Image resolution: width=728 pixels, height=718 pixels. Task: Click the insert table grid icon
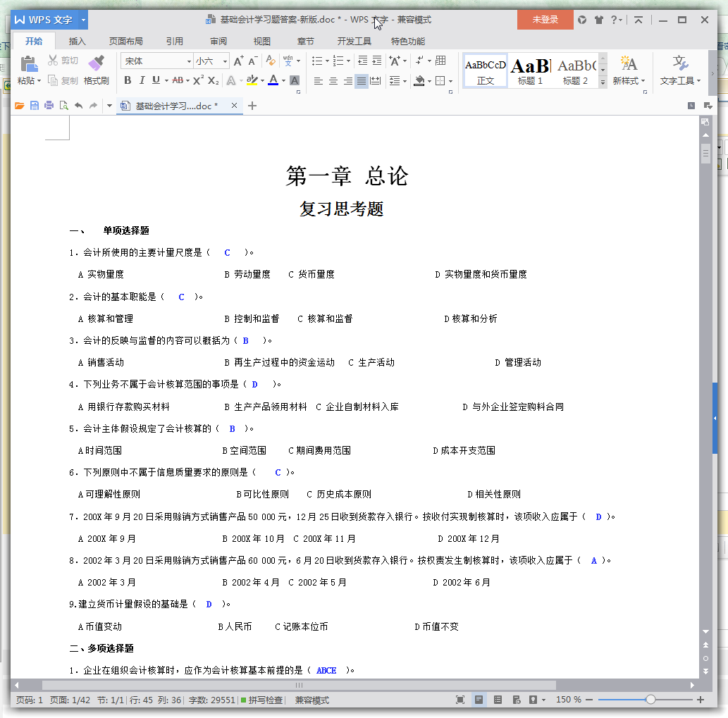point(440,61)
